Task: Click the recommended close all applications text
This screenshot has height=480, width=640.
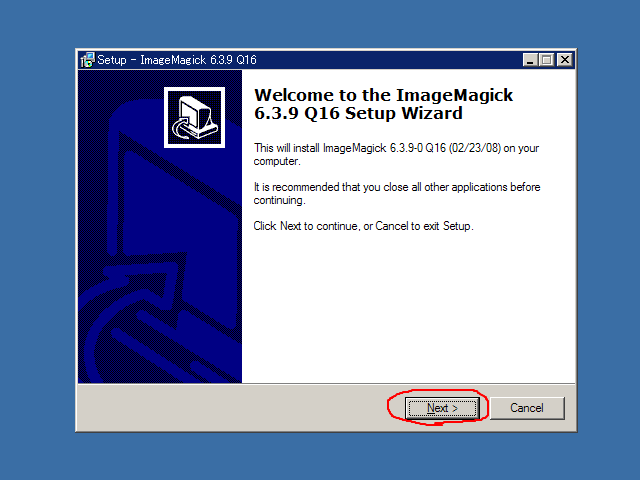Action: (x=397, y=193)
